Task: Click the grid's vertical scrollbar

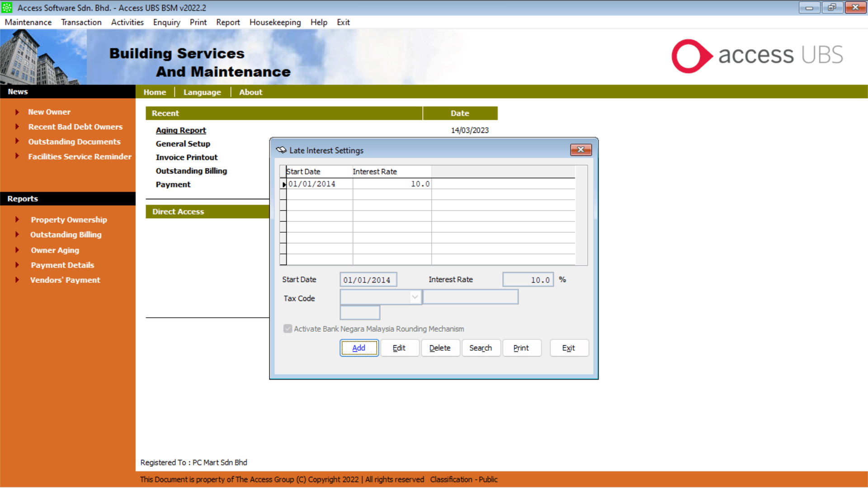Action: coord(581,216)
